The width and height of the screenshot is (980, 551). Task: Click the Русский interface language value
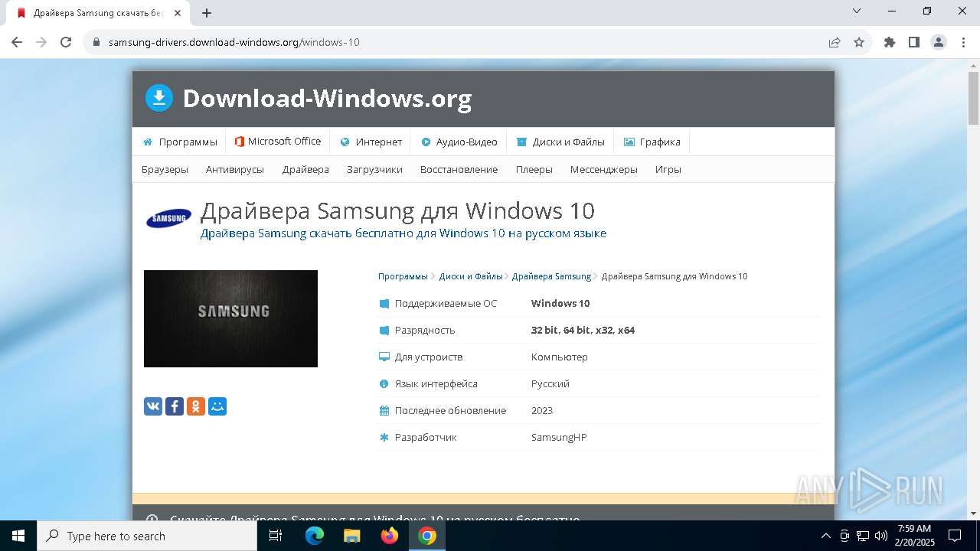tap(550, 383)
